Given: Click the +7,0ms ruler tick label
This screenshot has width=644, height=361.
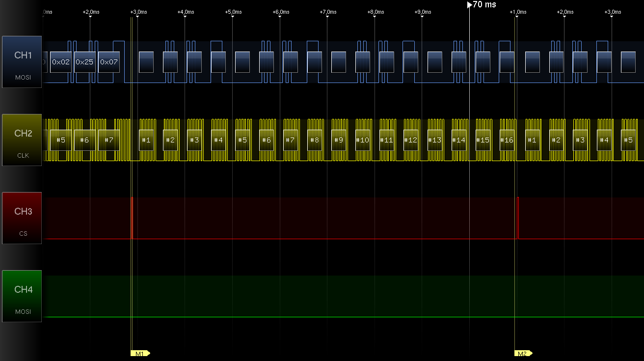Looking at the screenshot, I should (327, 12).
